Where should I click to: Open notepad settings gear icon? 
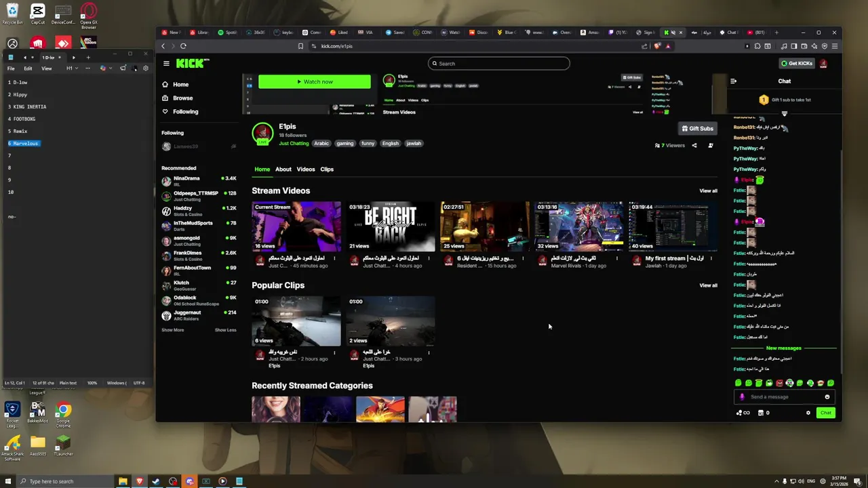(x=145, y=68)
